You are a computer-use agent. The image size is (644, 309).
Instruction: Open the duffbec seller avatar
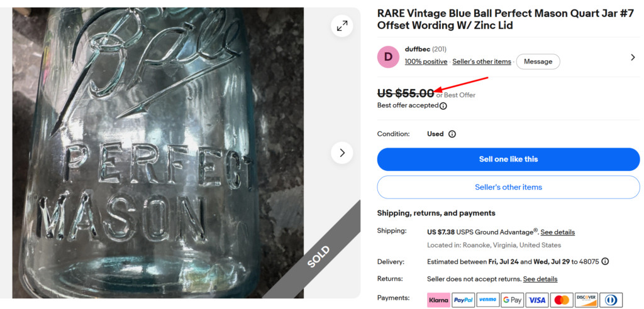click(x=388, y=57)
